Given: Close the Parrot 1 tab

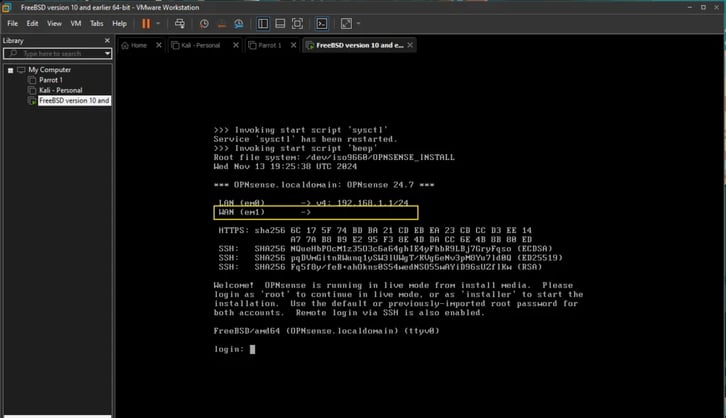Looking at the screenshot, I should pyautogui.click(x=293, y=45).
